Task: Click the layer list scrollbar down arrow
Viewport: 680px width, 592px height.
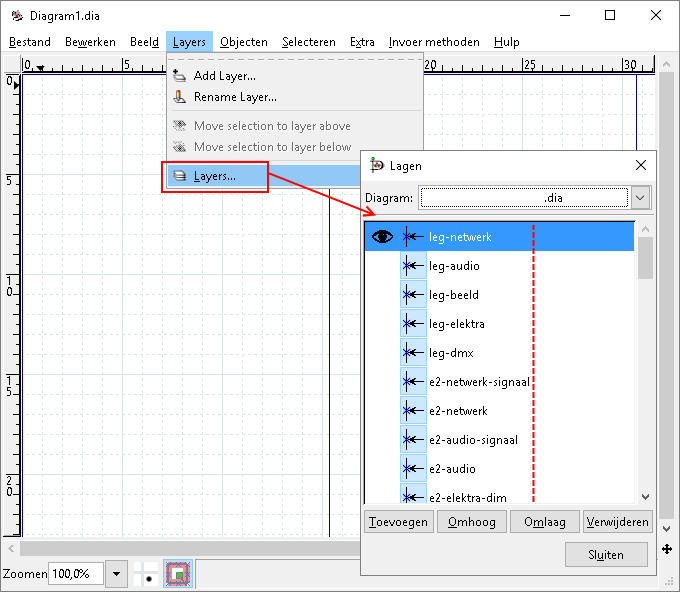Action: (645, 497)
